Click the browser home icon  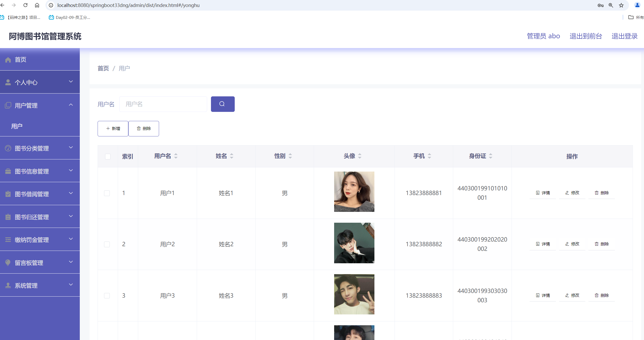(x=37, y=5)
